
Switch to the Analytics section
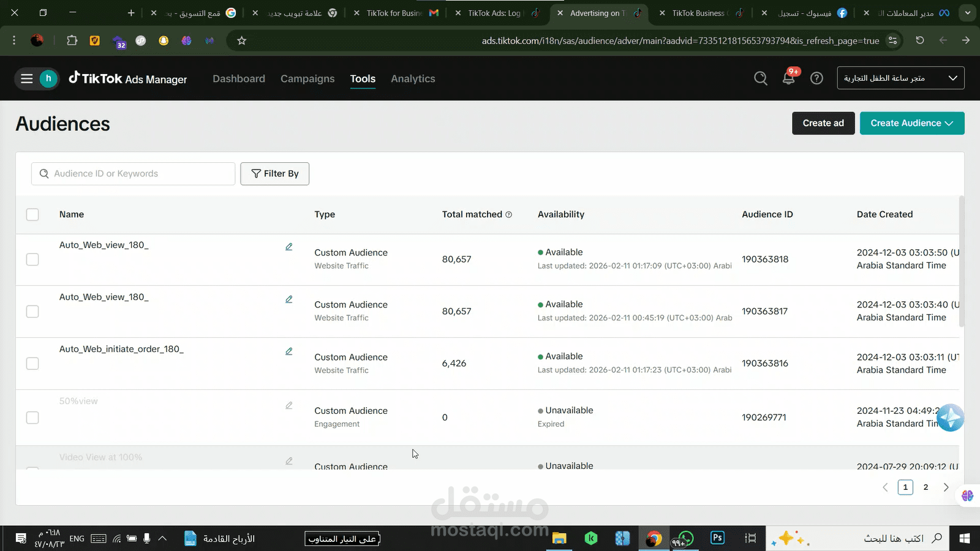click(412, 78)
